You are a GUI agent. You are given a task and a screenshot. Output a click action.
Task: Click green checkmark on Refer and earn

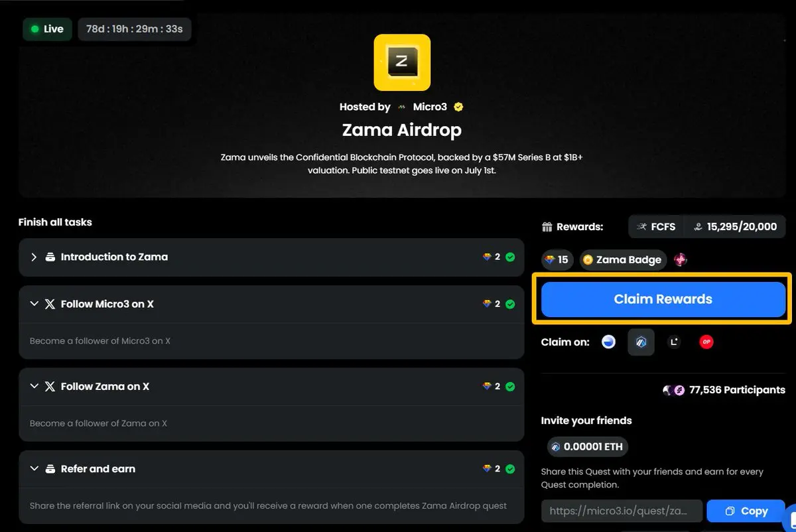tap(510, 468)
